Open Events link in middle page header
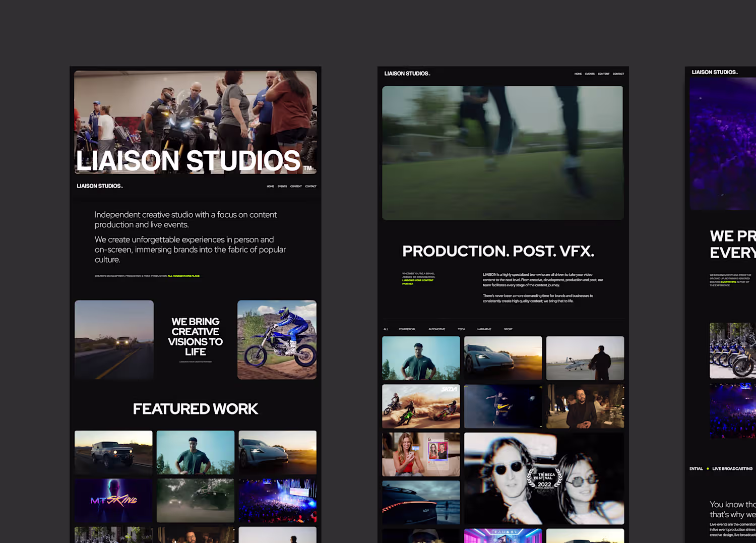756x543 pixels. pos(590,74)
